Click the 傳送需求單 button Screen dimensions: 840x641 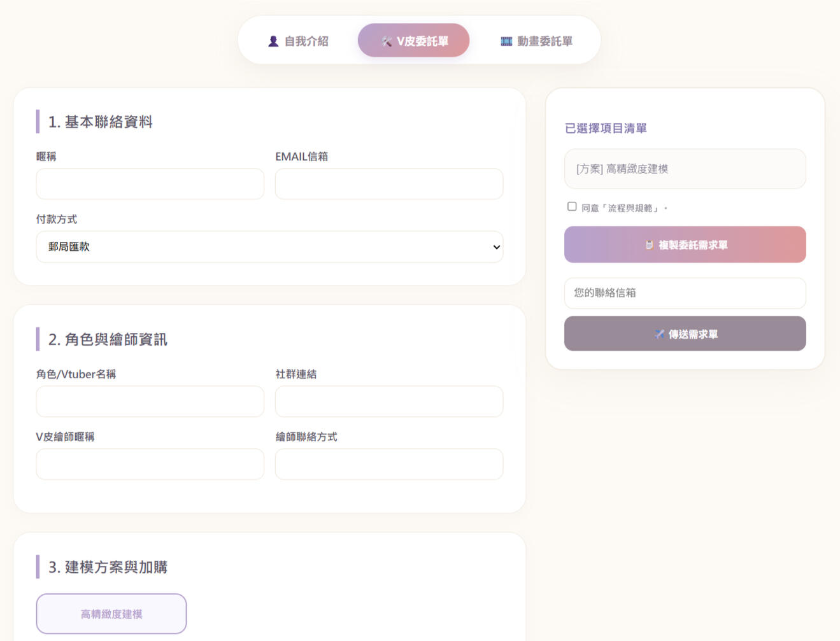685,334
